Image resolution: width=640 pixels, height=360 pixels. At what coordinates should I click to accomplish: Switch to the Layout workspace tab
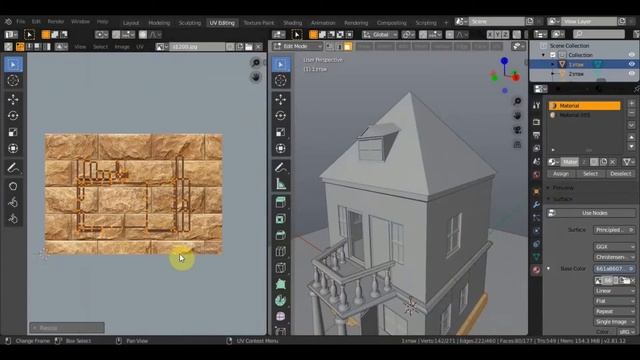click(131, 23)
